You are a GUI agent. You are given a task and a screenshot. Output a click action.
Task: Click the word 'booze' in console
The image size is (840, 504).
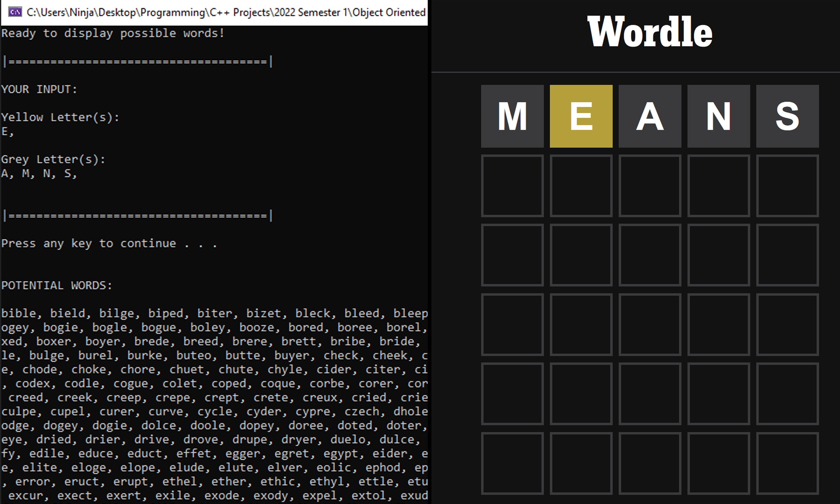point(256,327)
